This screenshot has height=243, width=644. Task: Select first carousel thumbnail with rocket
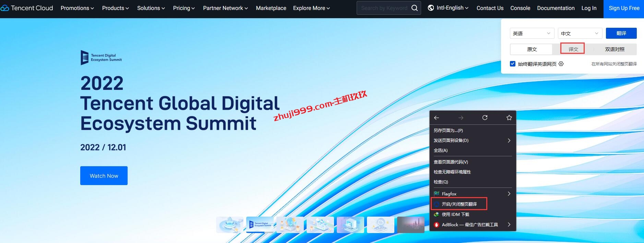tap(230, 225)
